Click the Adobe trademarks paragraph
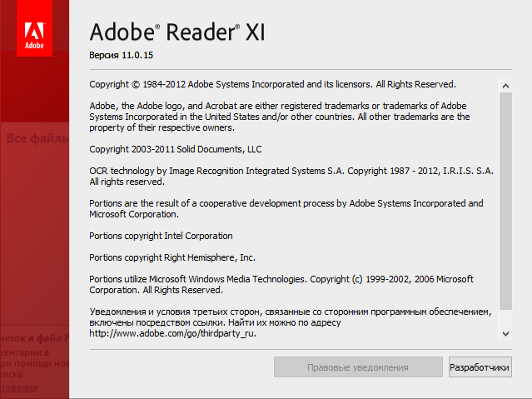The image size is (532, 399). pyautogui.click(x=279, y=117)
